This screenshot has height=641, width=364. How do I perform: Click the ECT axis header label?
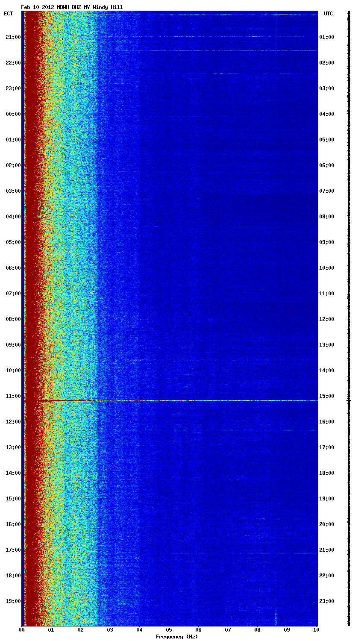click(8, 14)
